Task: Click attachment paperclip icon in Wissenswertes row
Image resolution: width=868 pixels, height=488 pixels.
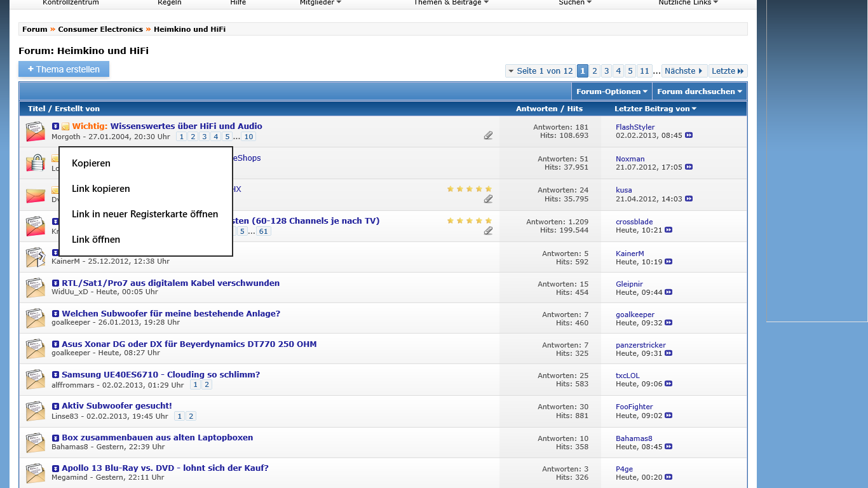Action: [x=488, y=135]
